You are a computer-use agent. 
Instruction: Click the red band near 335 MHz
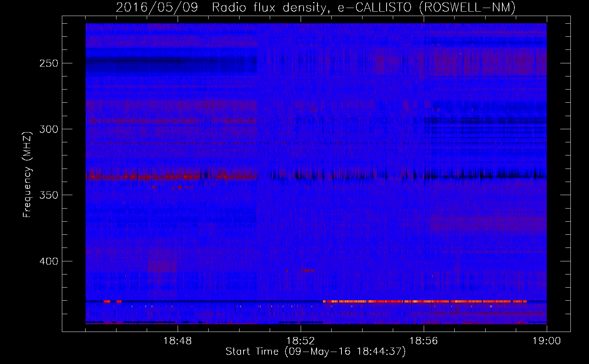pos(171,176)
